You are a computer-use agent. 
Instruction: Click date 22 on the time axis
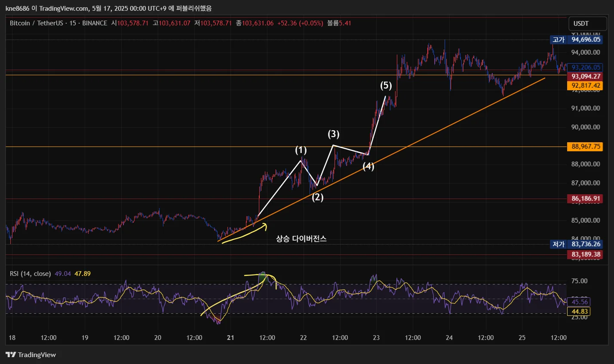[304, 338]
